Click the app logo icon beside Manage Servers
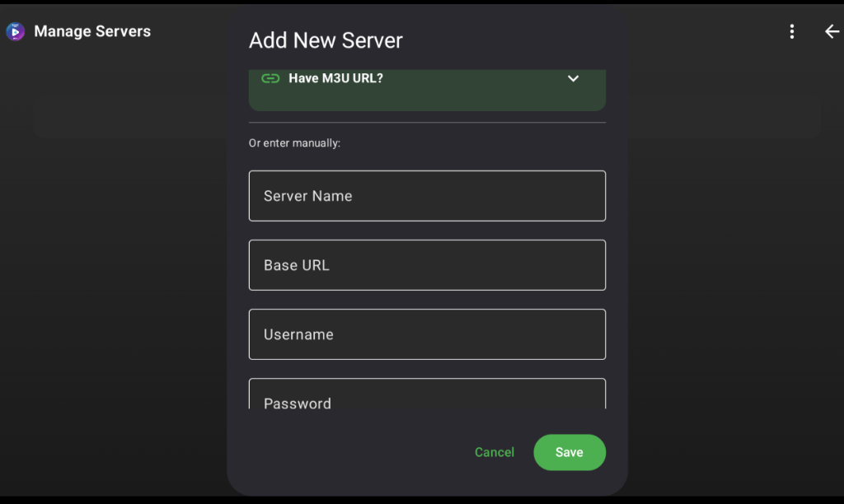This screenshot has height=504, width=844. [x=15, y=31]
